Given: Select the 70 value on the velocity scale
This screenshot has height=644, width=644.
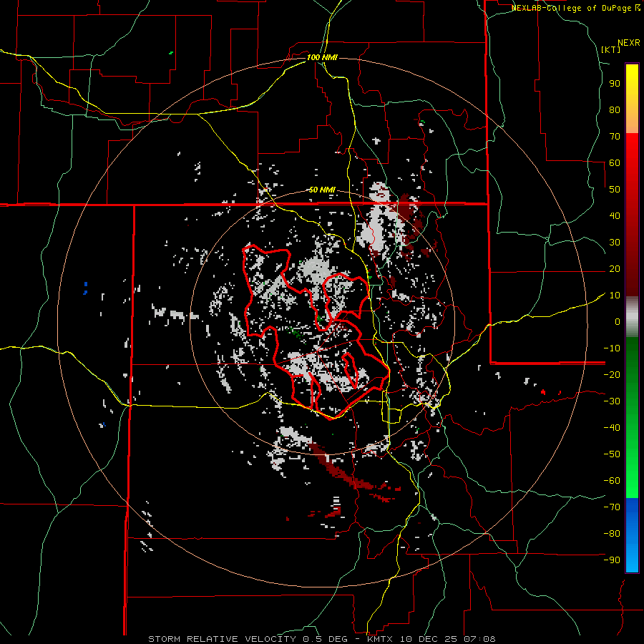Looking at the screenshot, I should pos(615,137).
